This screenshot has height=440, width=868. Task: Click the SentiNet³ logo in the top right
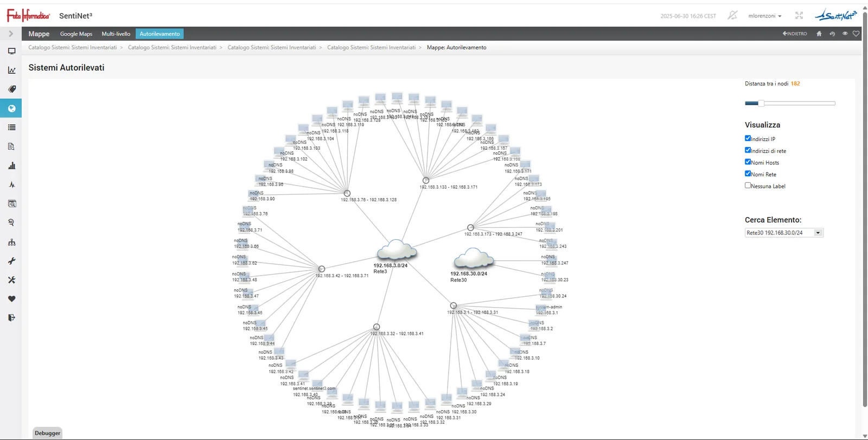point(836,15)
